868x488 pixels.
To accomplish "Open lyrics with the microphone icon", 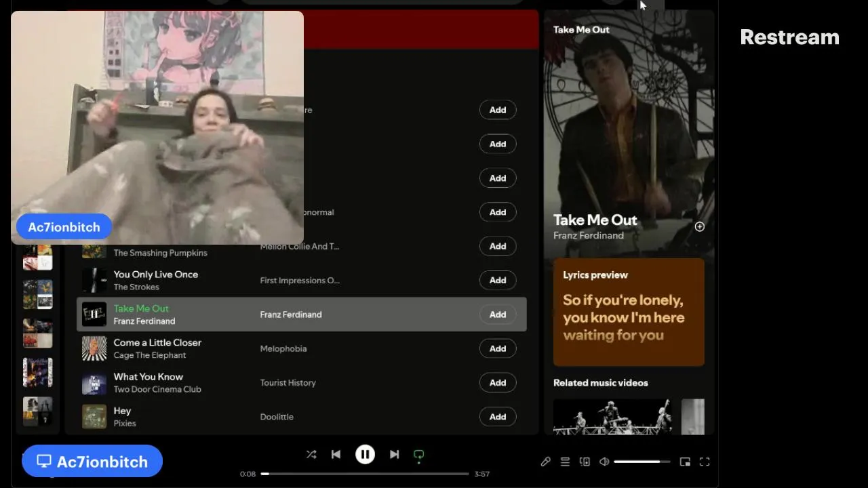I will [x=545, y=462].
